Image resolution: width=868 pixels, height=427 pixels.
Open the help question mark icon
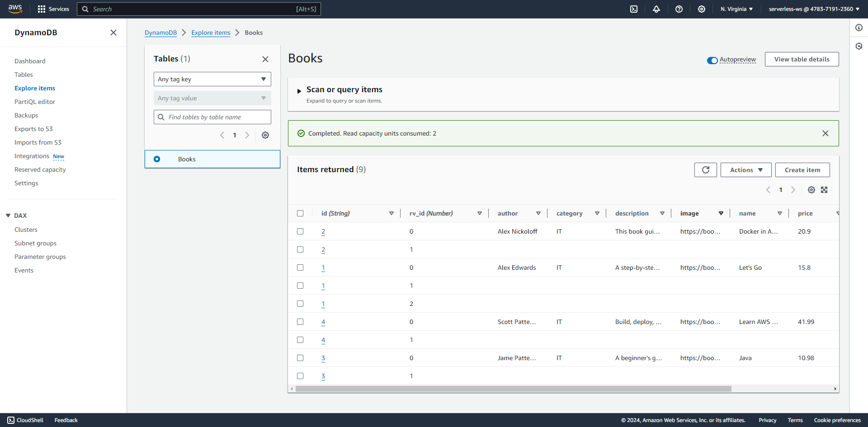click(x=679, y=9)
